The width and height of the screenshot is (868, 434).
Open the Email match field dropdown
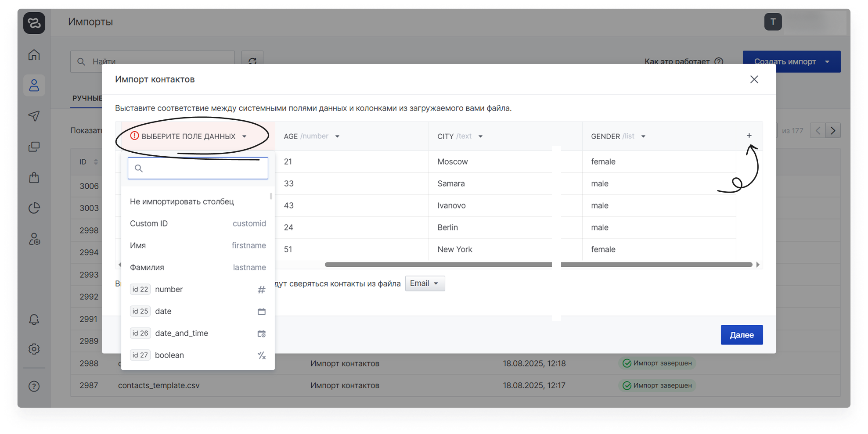(x=425, y=283)
